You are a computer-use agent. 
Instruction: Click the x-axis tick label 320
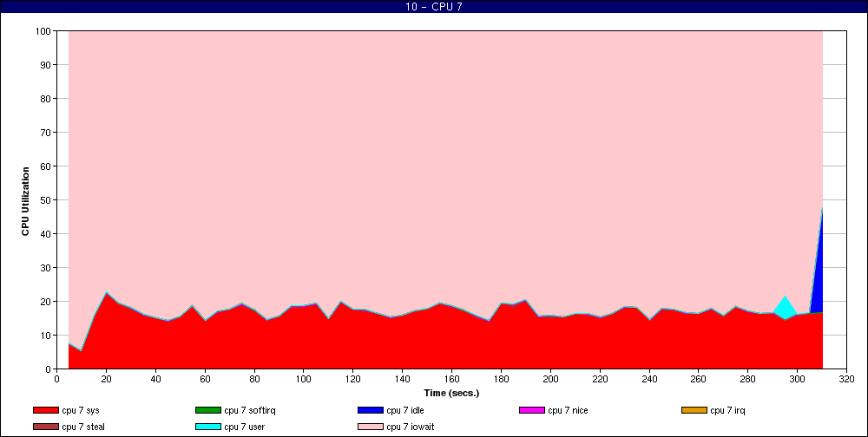(846, 380)
